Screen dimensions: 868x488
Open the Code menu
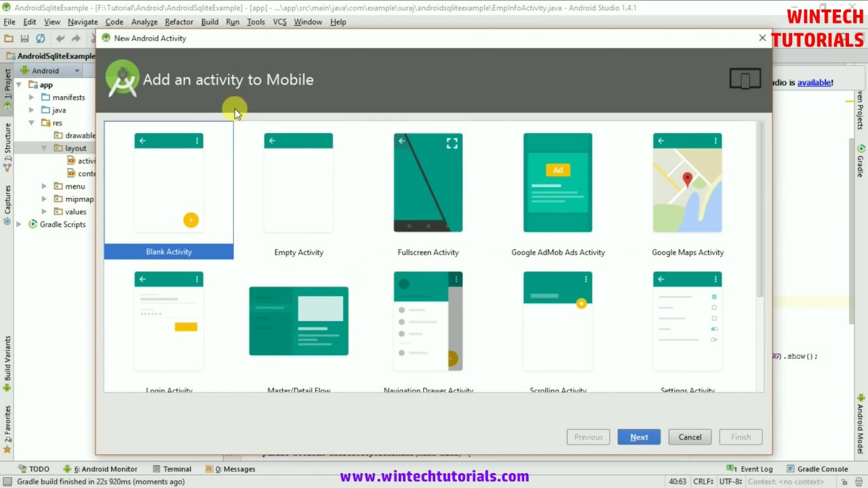(x=114, y=22)
